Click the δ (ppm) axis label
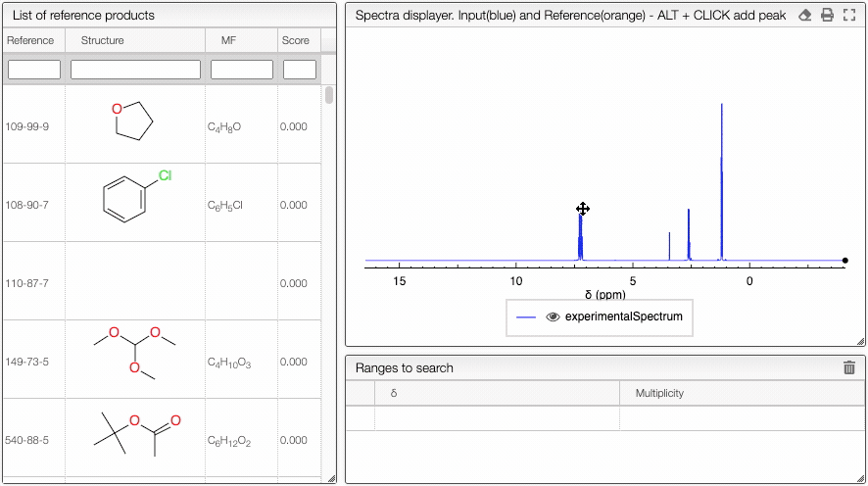The height and width of the screenshot is (486, 868). [605, 295]
